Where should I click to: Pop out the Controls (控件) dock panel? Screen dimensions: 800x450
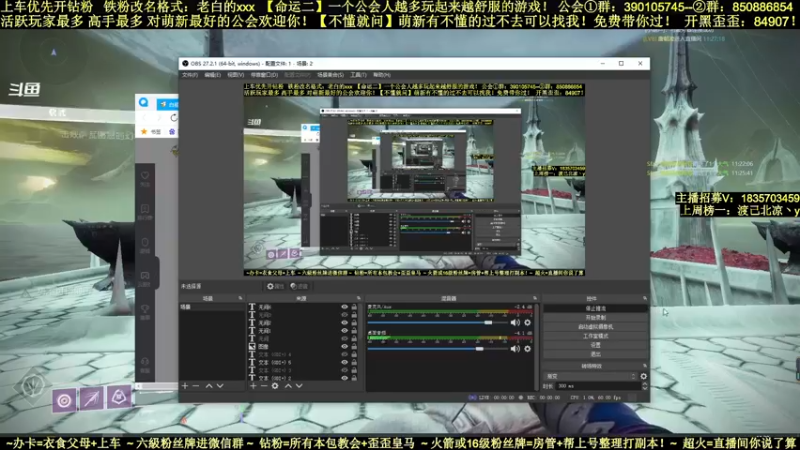click(645, 298)
